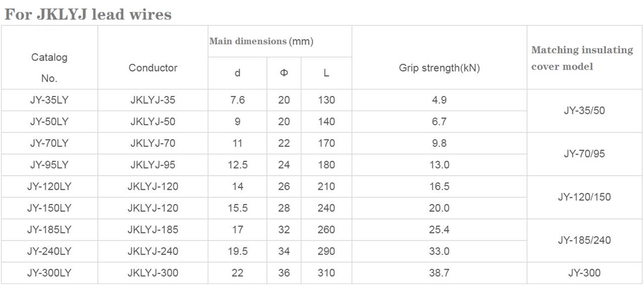
Task: Select the JKLYJ-185 conductor cell
Action: [x=153, y=229]
